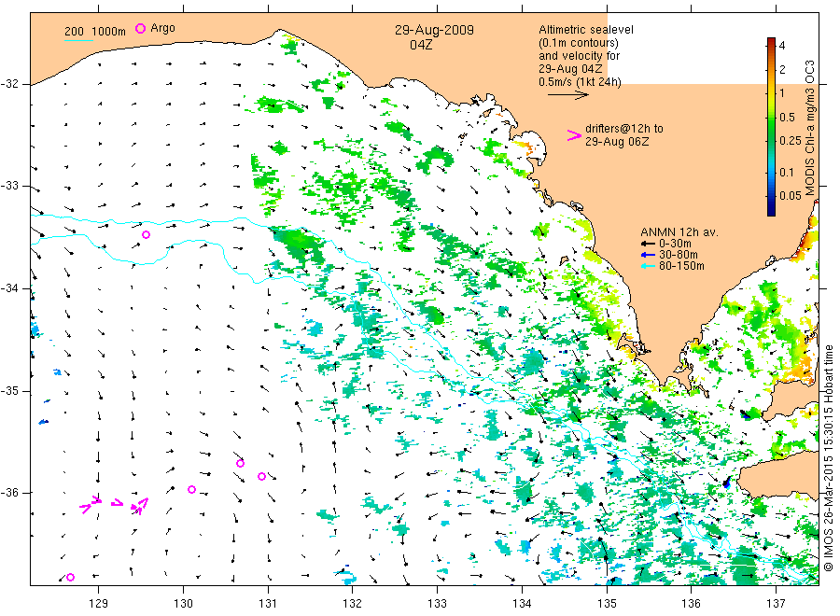Image resolution: width=840 pixels, height=616 pixels.
Task: Click the latitude label -36
Action: (x=9, y=493)
